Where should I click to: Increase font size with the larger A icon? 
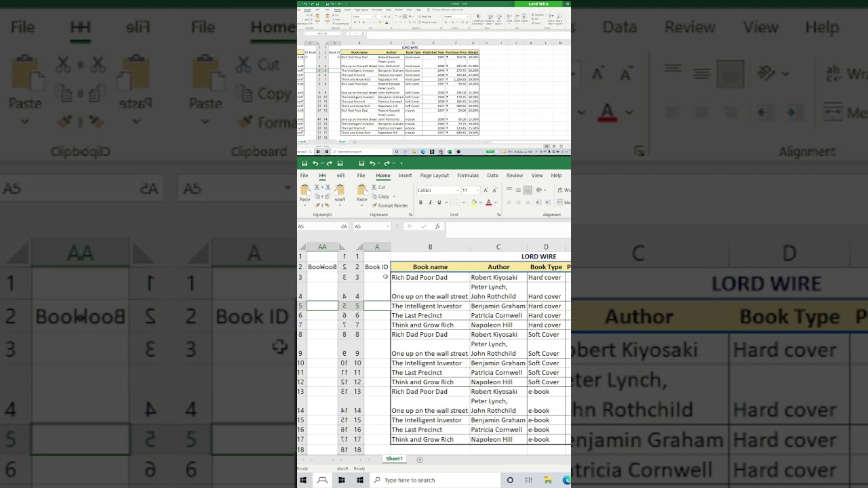click(x=487, y=190)
